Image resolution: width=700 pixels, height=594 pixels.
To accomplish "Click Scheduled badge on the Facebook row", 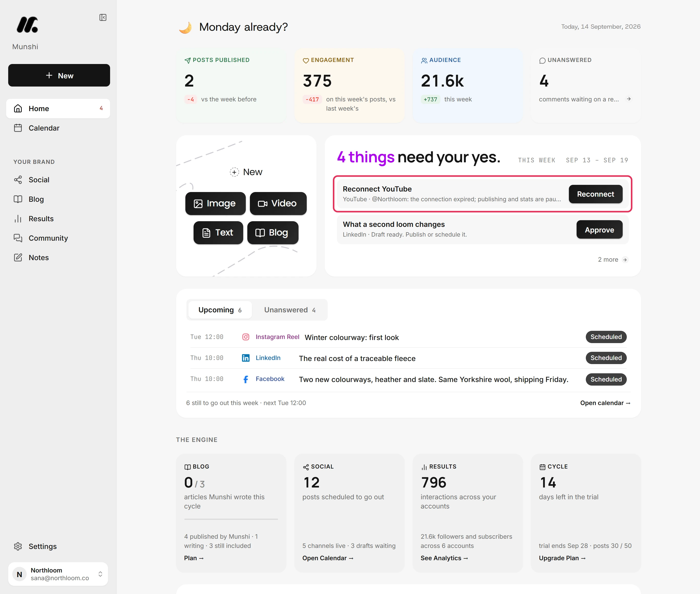I will point(606,379).
